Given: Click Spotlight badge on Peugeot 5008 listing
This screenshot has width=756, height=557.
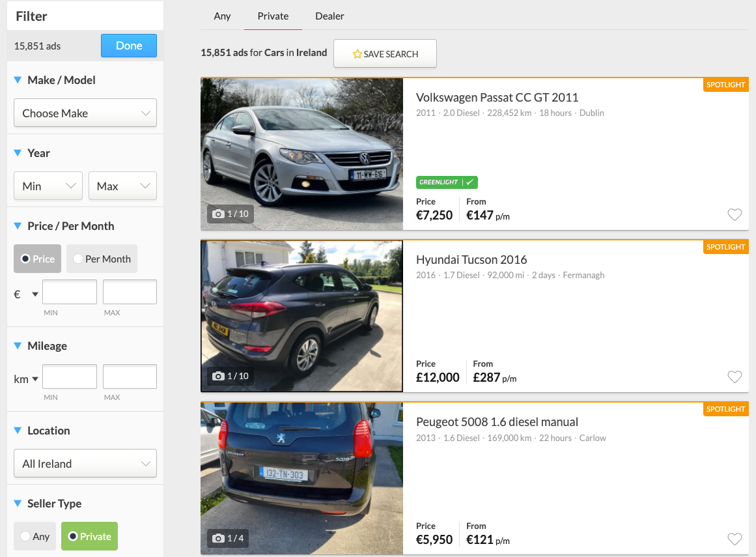Looking at the screenshot, I should coord(725,409).
